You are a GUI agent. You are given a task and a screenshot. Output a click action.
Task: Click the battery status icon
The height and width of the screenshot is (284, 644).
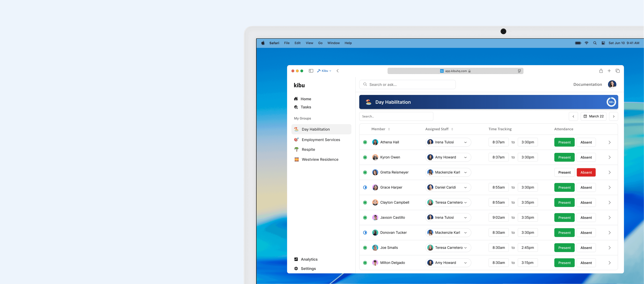pos(578,43)
